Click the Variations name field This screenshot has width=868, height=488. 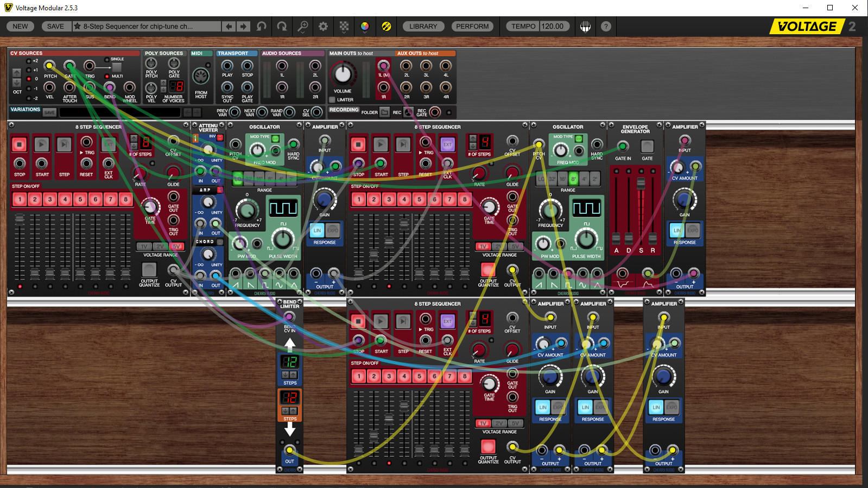[120, 112]
